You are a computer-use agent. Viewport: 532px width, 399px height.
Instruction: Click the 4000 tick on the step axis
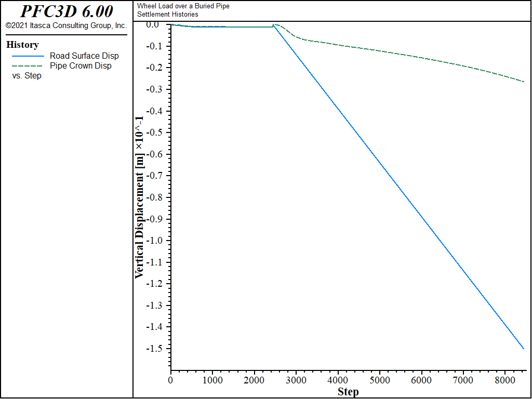click(x=338, y=380)
